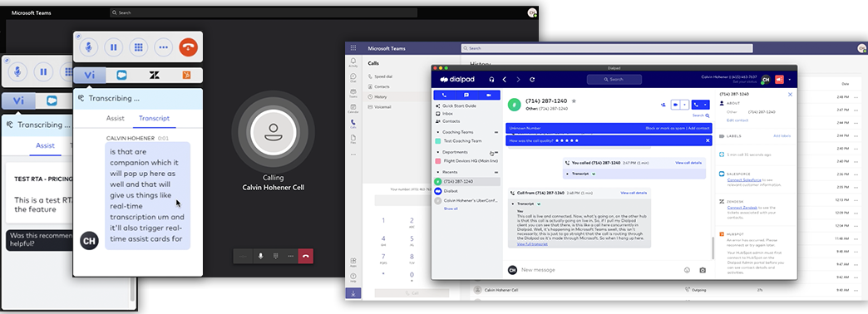868x314 pixels.
Task: Star the (714) 287-1240 contact
Action: tap(574, 101)
